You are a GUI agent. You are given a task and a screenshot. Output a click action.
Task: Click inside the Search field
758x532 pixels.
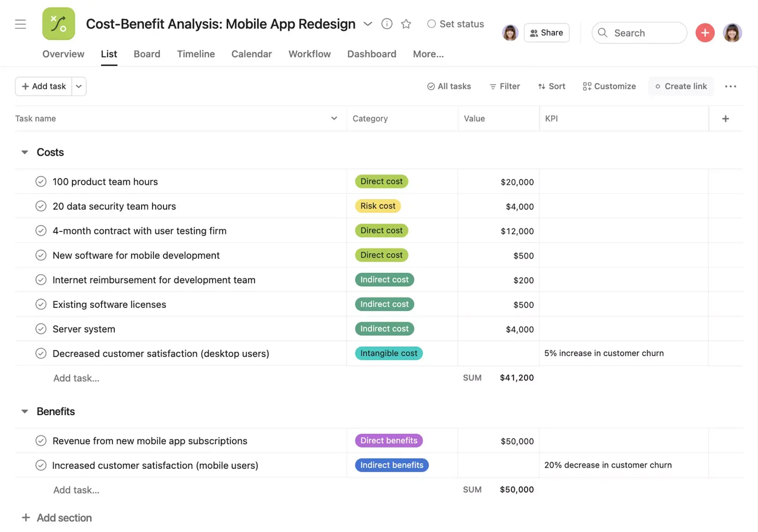point(639,32)
